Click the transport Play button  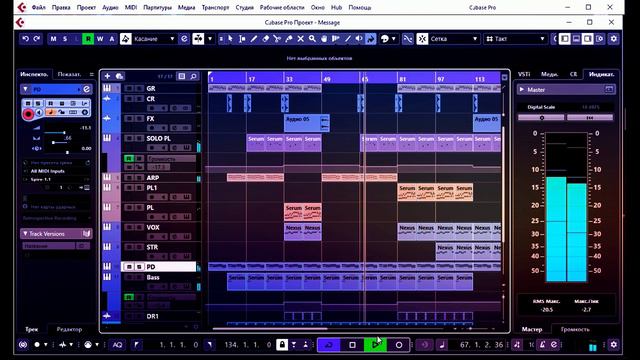point(376,345)
